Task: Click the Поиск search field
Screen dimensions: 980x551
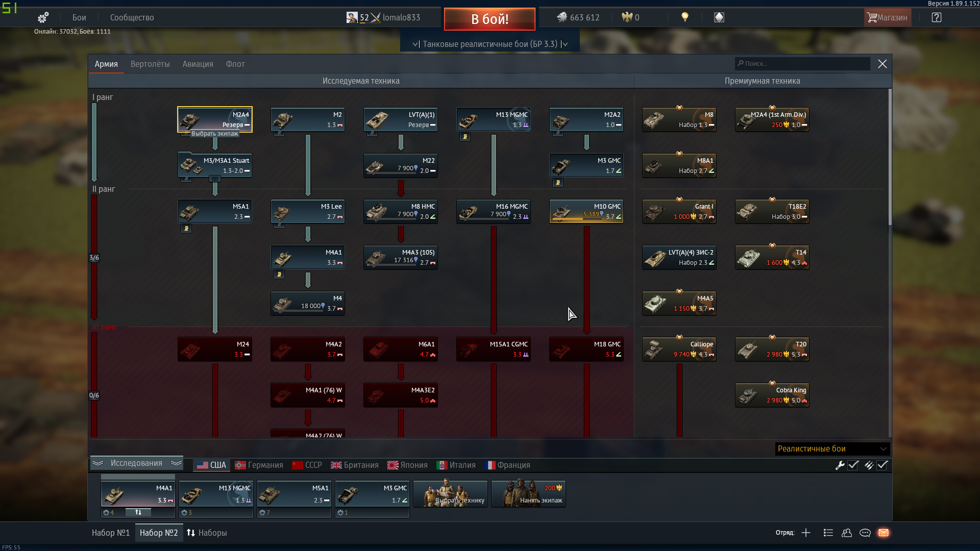Action: click(x=802, y=64)
